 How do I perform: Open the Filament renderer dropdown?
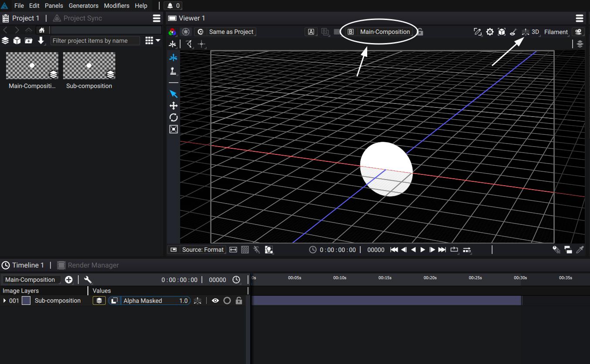(x=556, y=32)
